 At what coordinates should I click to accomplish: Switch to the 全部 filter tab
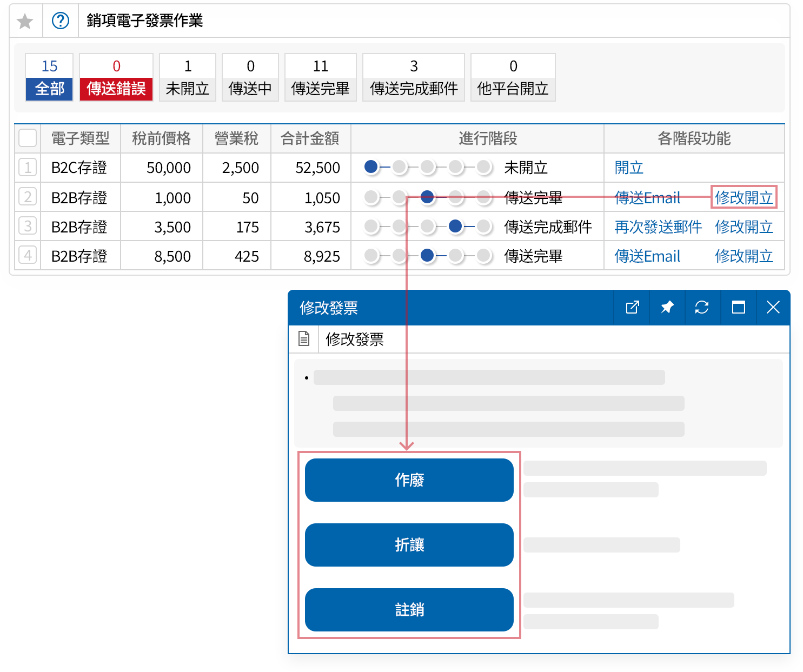[49, 77]
